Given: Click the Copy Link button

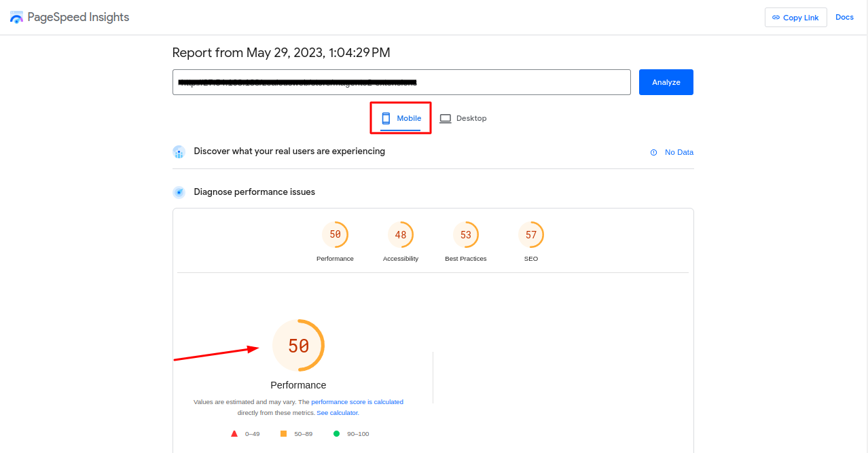Looking at the screenshot, I should (795, 18).
